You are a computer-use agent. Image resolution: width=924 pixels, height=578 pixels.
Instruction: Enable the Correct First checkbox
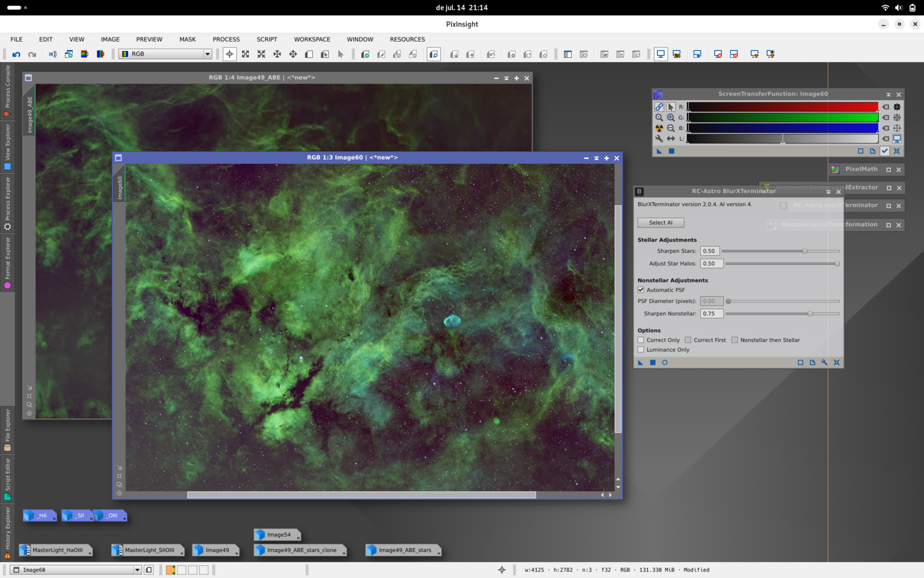[x=688, y=340]
